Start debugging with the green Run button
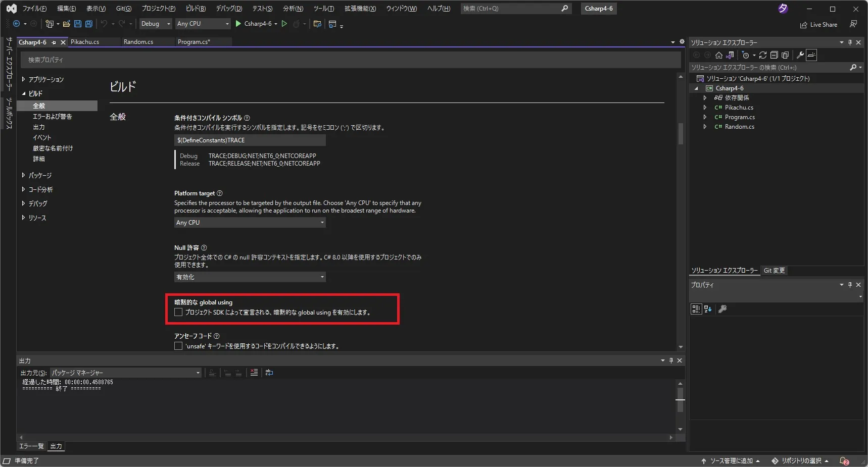This screenshot has width=868, height=467. pos(284,23)
